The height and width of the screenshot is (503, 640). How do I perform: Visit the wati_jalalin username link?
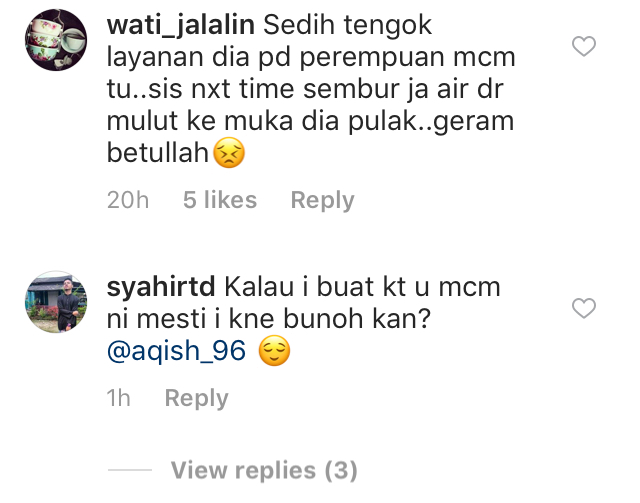click(181, 26)
